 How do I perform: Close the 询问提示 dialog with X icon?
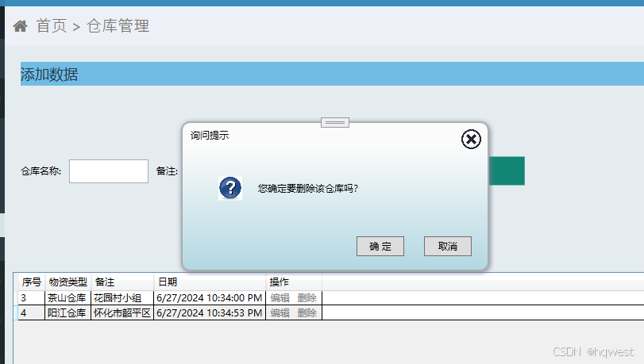471,139
